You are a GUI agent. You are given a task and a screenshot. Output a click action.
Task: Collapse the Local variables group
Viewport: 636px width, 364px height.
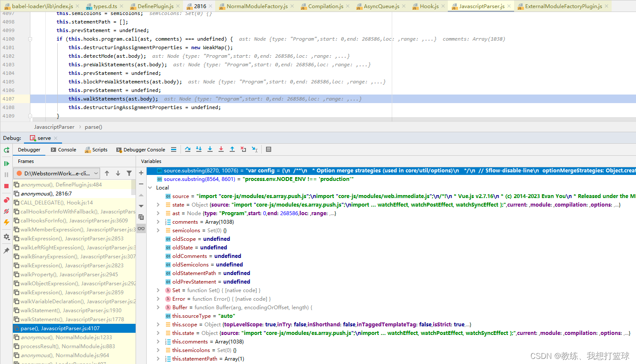(150, 187)
